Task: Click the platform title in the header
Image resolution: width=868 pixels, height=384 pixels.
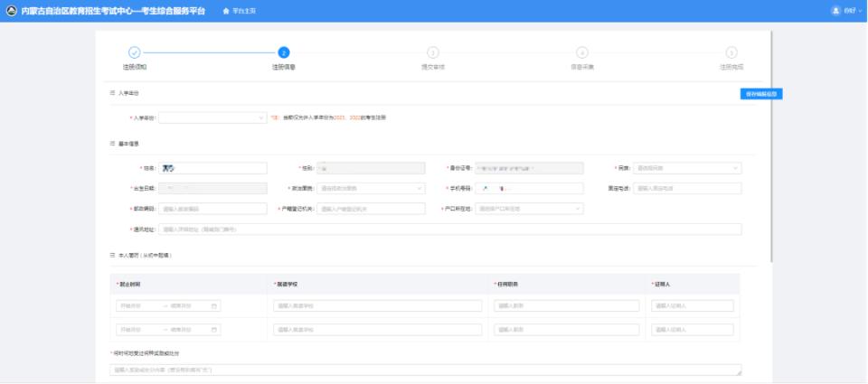Action: [x=113, y=11]
